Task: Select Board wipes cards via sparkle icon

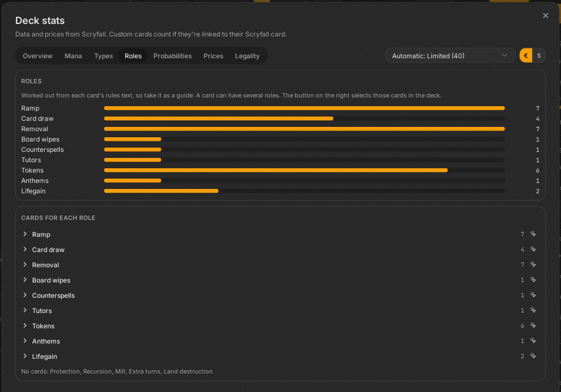Action: click(x=533, y=280)
